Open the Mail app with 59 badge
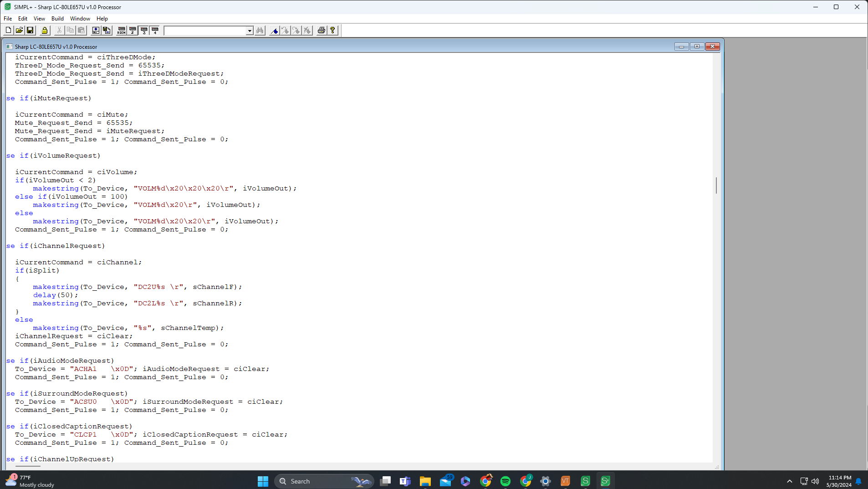The width and height of the screenshot is (868, 489). point(446,481)
